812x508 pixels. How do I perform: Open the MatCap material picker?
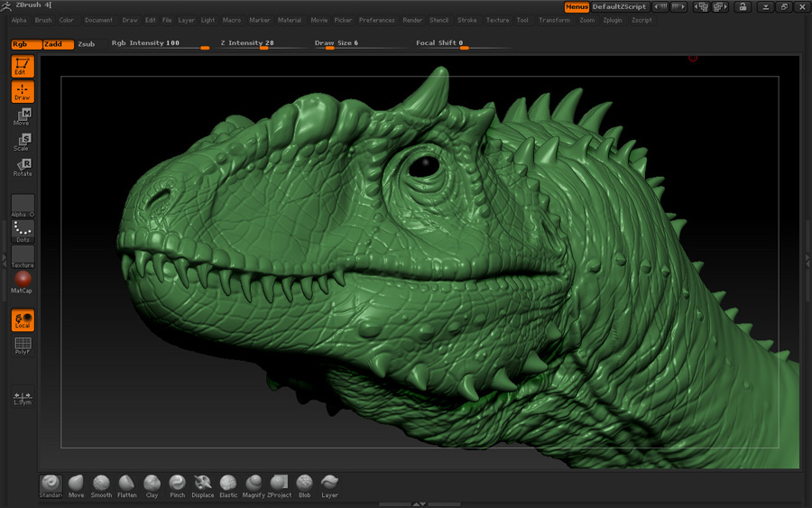(x=23, y=281)
